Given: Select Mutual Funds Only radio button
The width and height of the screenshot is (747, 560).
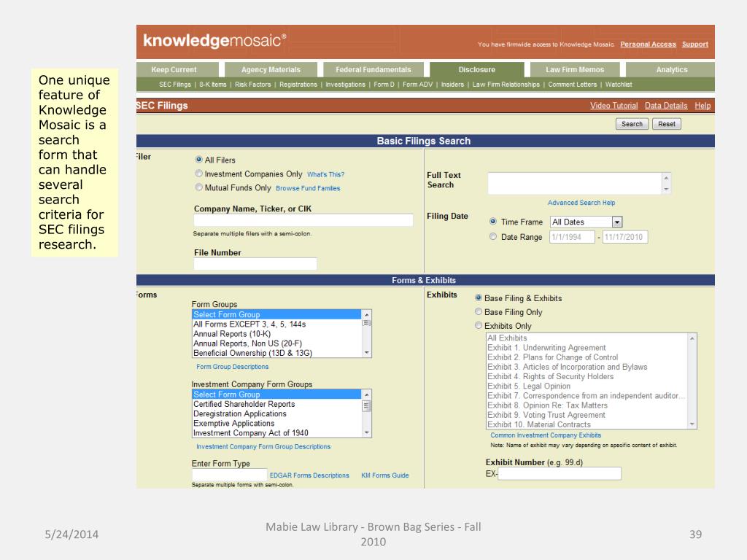Looking at the screenshot, I should tap(199, 187).
